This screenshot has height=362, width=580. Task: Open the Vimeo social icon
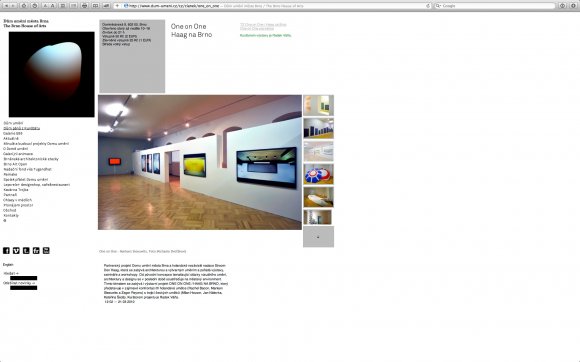[16, 251]
